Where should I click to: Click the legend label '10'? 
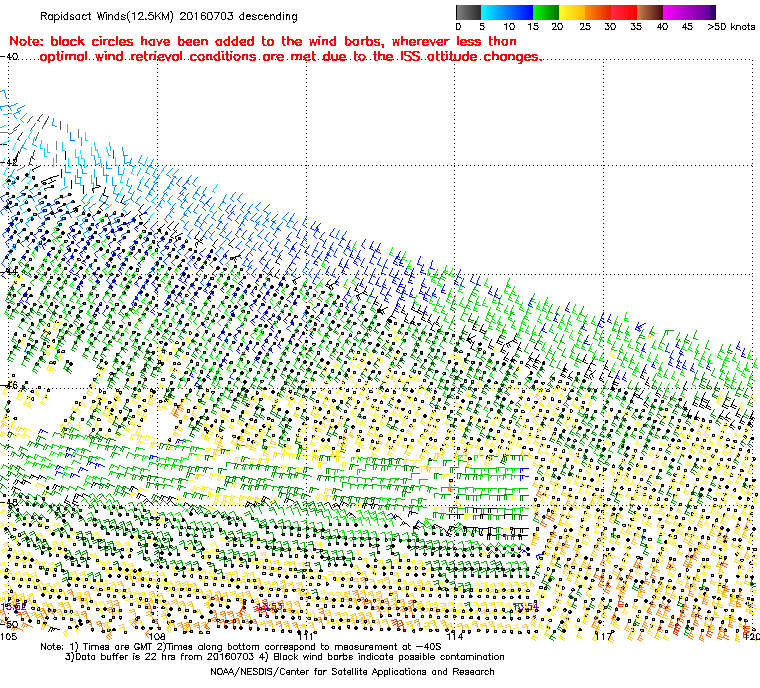[x=509, y=27]
